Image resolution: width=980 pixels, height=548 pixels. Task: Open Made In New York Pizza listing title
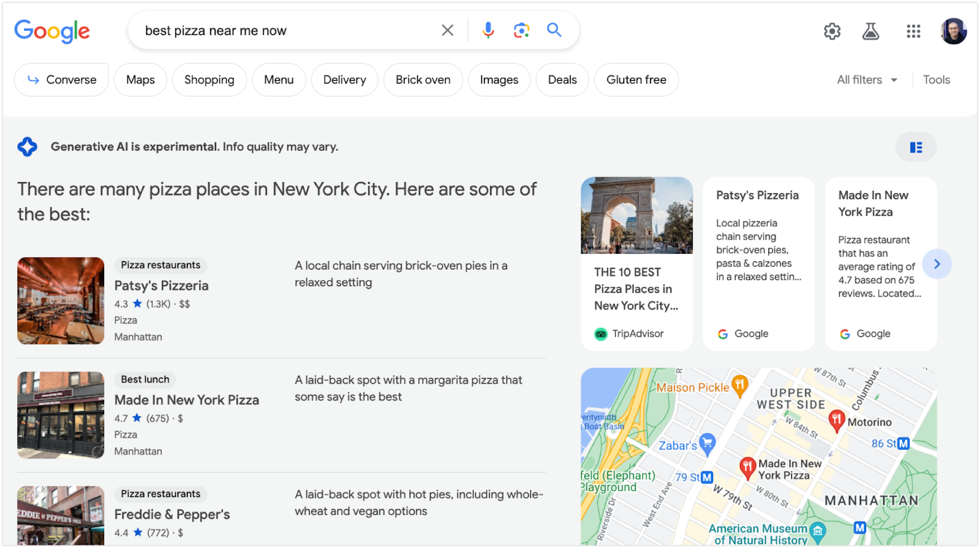click(187, 400)
